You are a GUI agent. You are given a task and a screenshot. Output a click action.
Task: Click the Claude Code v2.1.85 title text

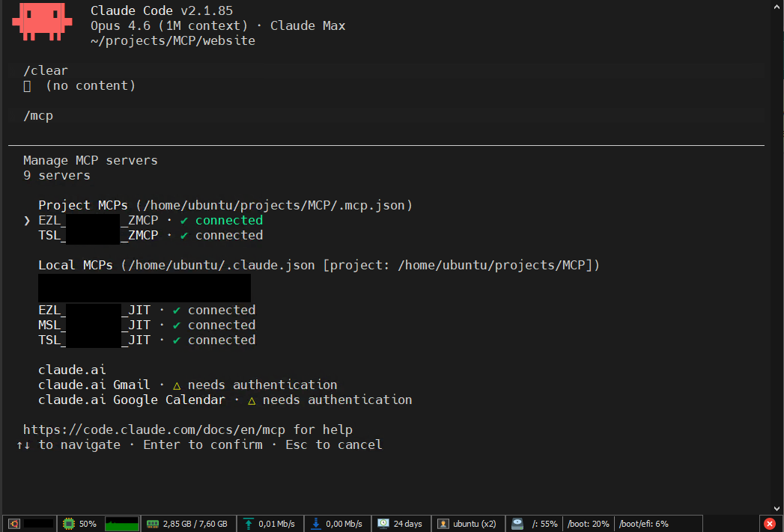coord(162,10)
